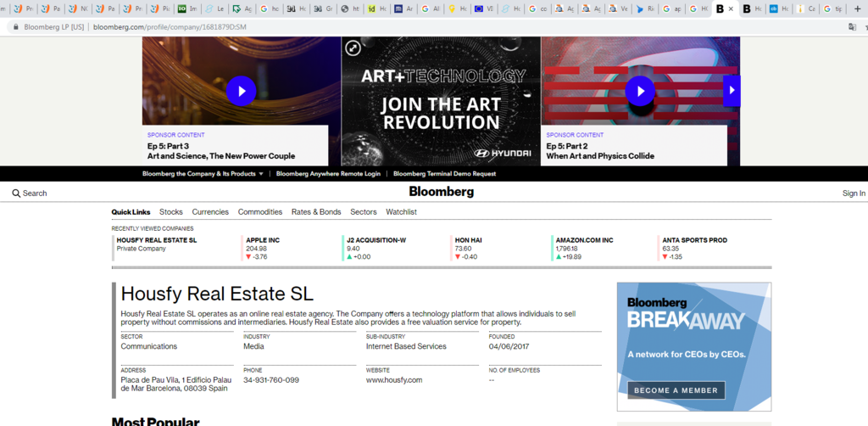Click the expand icon on Art+Technology ad

click(x=353, y=48)
